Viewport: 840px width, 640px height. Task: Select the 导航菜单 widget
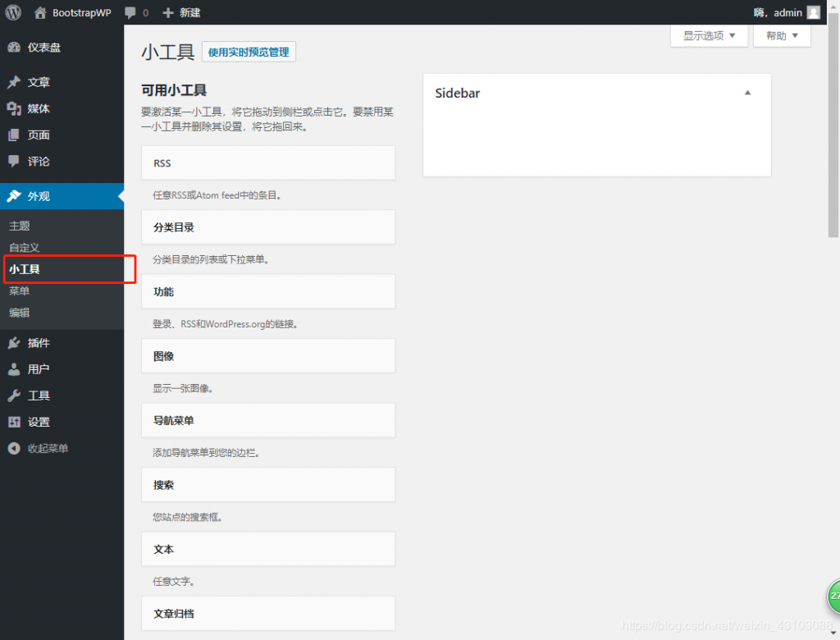point(268,420)
